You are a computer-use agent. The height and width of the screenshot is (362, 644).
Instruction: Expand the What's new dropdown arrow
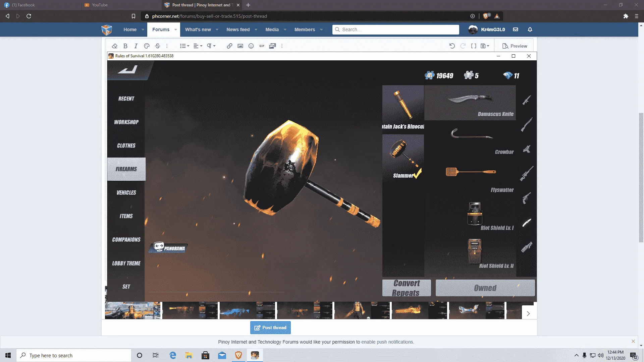click(217, 29)
